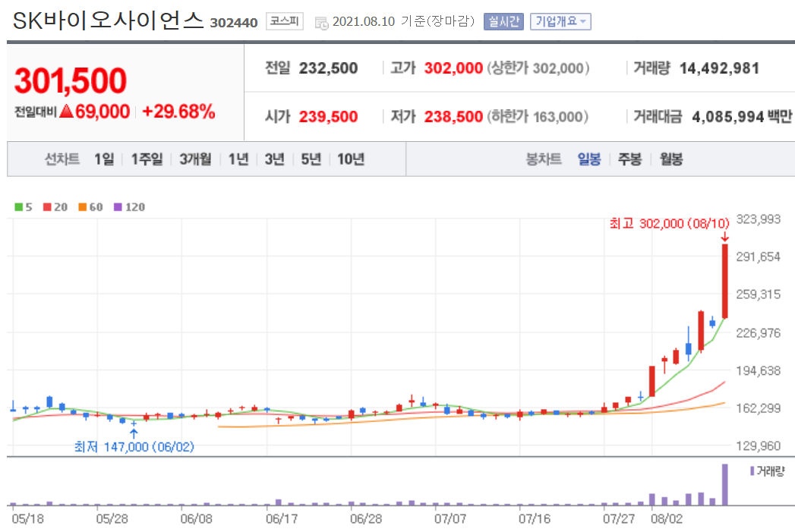This screenshot has width=795, height=532.
Task: Select the 10년 line chart tab
Action: point(351,159)
